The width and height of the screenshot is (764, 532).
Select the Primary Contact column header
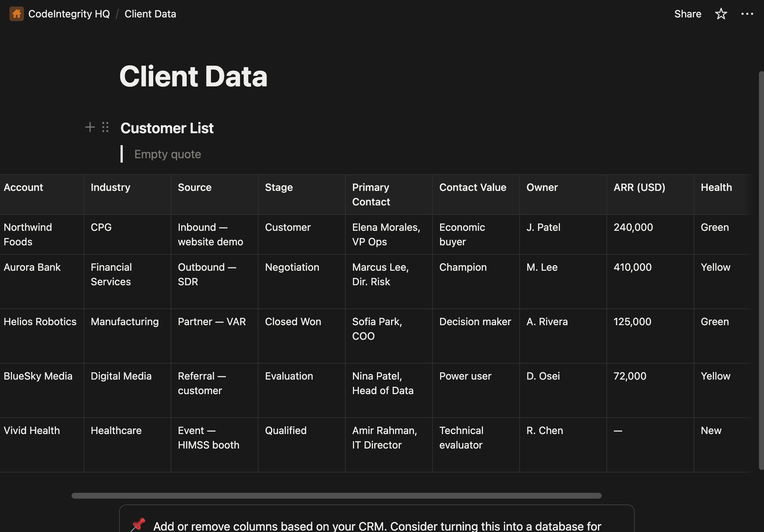point(371,195)
